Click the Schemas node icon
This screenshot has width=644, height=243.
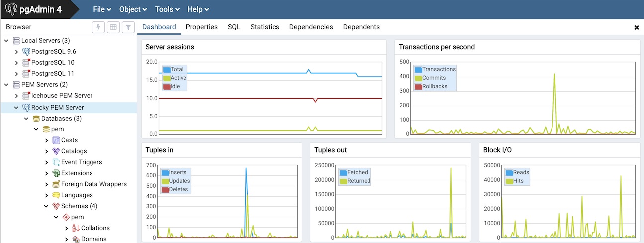[56, 206]
